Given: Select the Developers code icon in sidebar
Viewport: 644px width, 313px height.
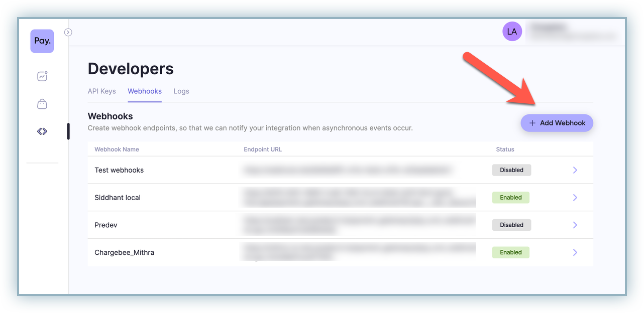Looking at the screenshot, I should [x=42, y=131].
